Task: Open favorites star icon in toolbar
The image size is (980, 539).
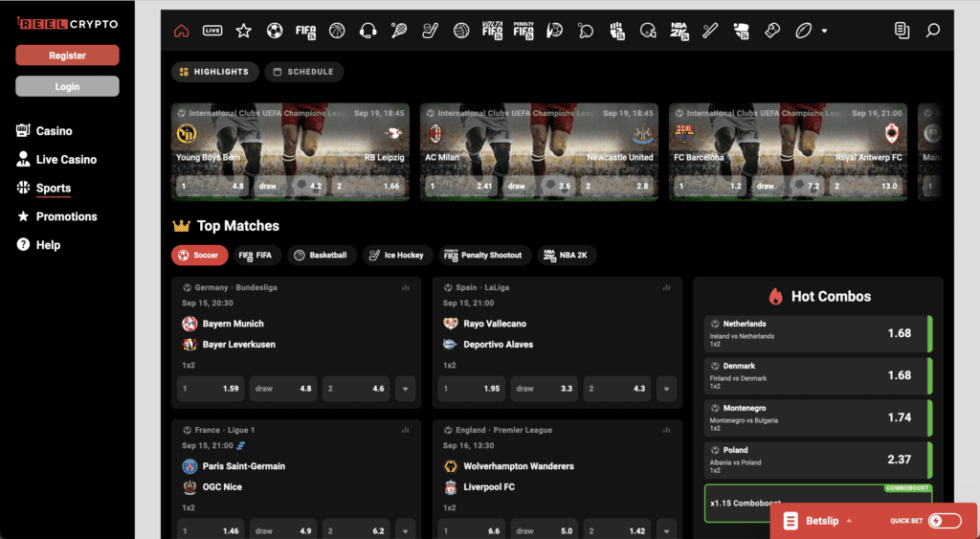Action: click(243, 30)
